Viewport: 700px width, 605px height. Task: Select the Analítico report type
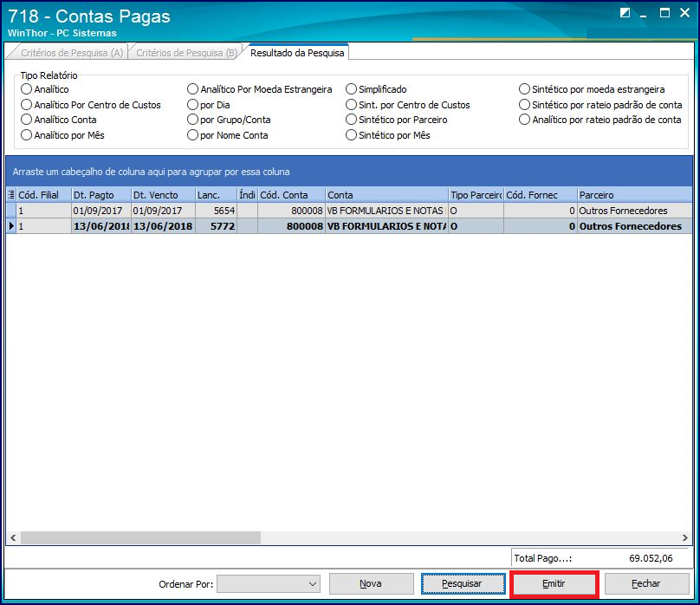point(45,89)
